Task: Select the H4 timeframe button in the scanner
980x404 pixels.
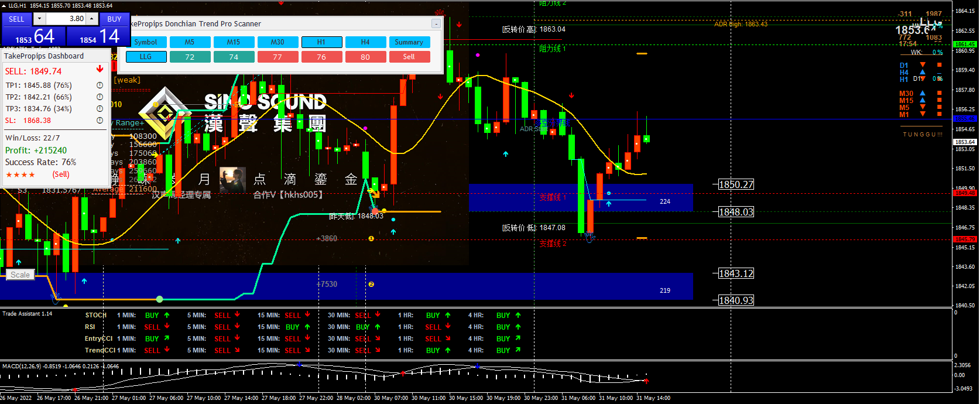Action: (x=365, y=42)
